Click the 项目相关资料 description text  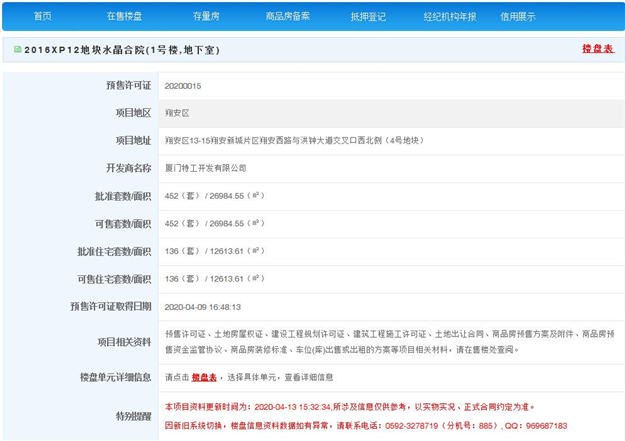(390, 342)
